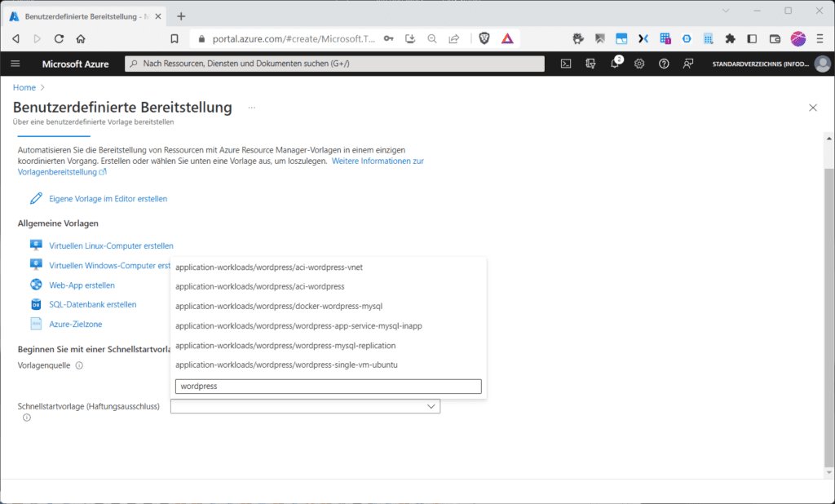Click the Web-App globe icon
The image size is (835, 504).
point(36,285)
